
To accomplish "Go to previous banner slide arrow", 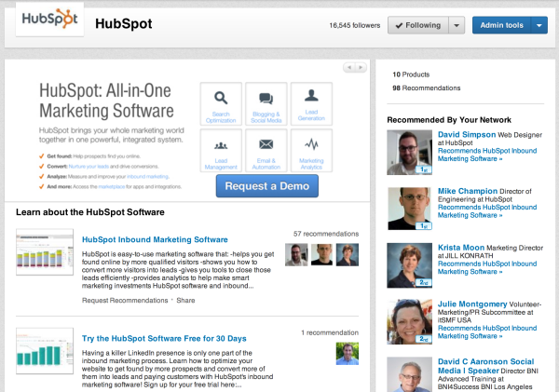I will [x=349, y=67].
